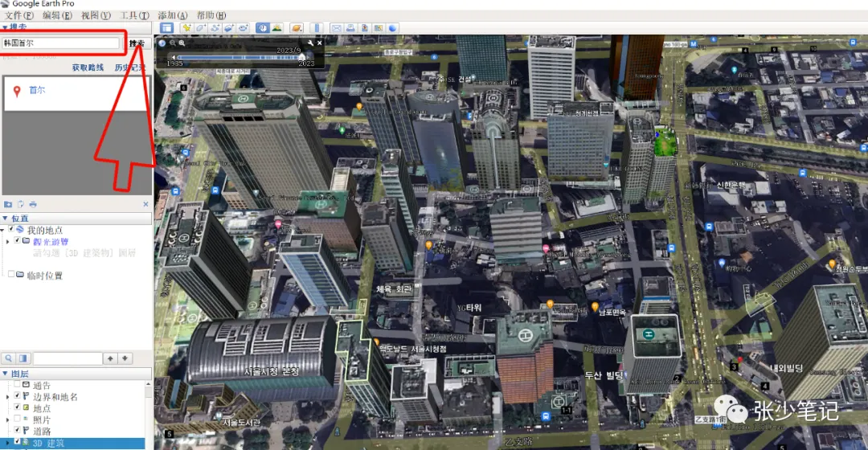Click the time slider zoom in magnifier

[x=182, y=43]
